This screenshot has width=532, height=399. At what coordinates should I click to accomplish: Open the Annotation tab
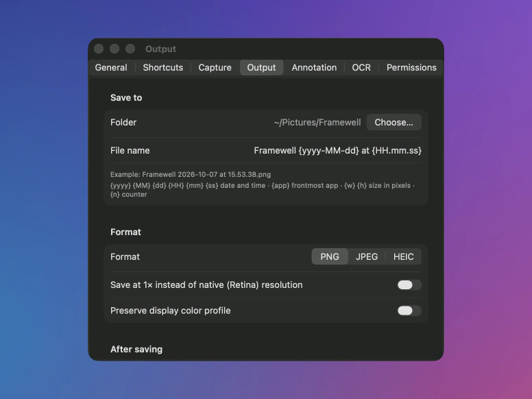pyautogui.click(x=314, y=67)
